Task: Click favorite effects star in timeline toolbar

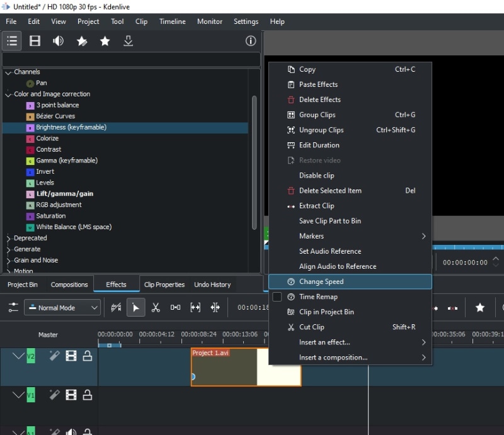Action: (480, 307)
